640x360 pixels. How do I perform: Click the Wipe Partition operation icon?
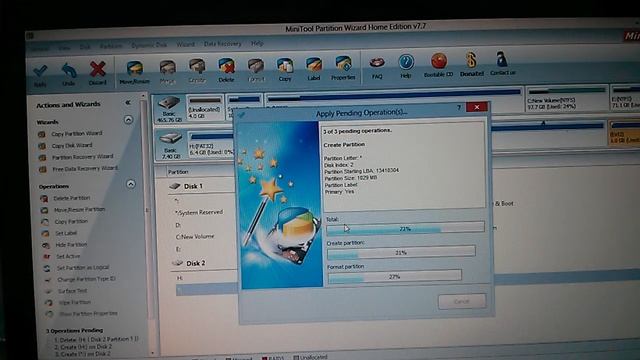click(x=49, y=303)
